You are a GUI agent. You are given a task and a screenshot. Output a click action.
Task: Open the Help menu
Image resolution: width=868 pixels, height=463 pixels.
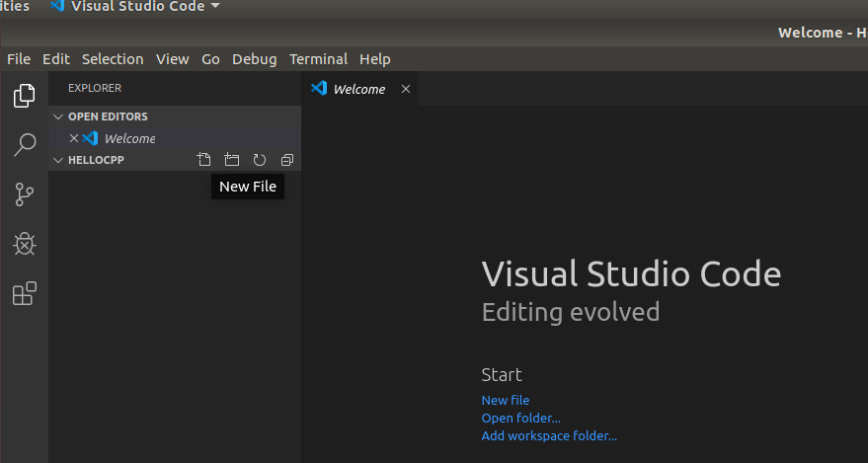[375, 59]
